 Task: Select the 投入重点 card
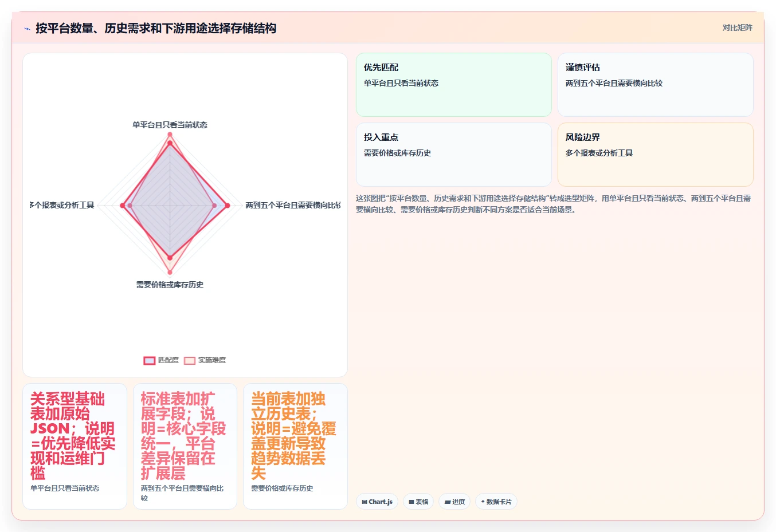[454, 155]
